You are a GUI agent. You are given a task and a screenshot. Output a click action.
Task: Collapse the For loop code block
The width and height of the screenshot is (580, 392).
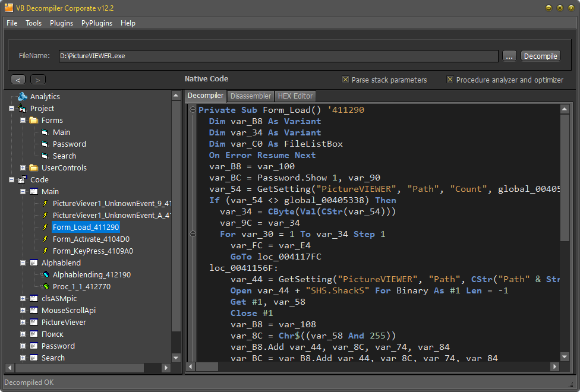tap(193, 234)
